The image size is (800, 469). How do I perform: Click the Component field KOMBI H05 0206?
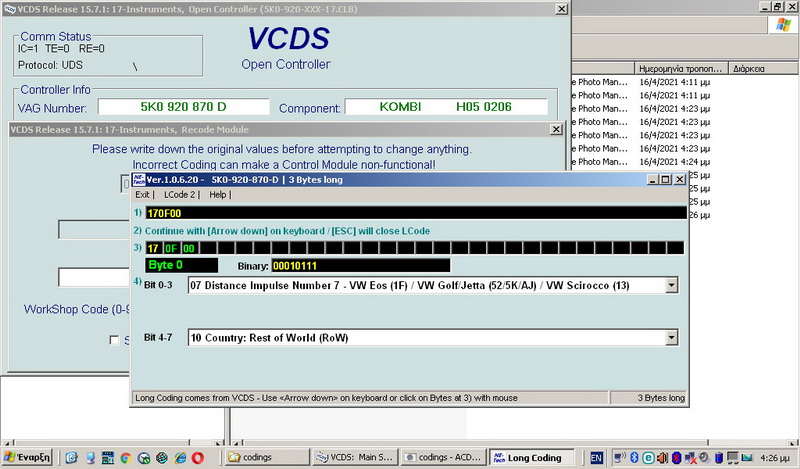click(446, 107)
